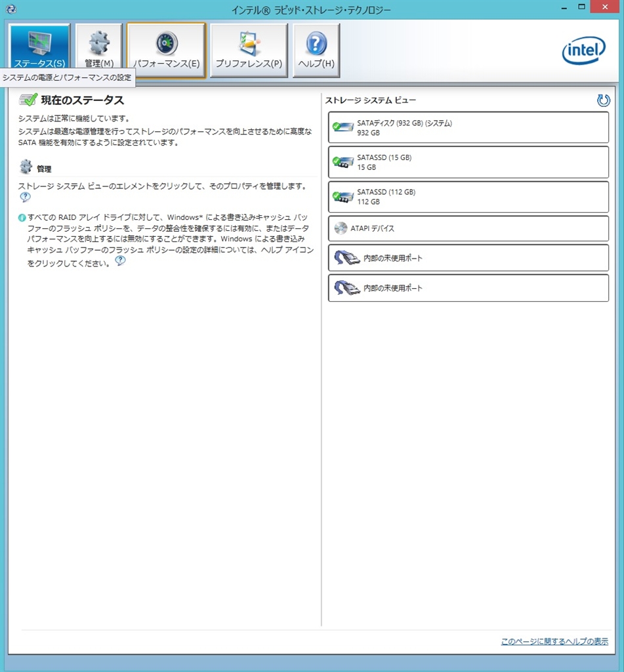Viewport: 624px width, 672px height.
Task: Open このページに関するヘルプの表示 link
Action: tap(554, 641)
